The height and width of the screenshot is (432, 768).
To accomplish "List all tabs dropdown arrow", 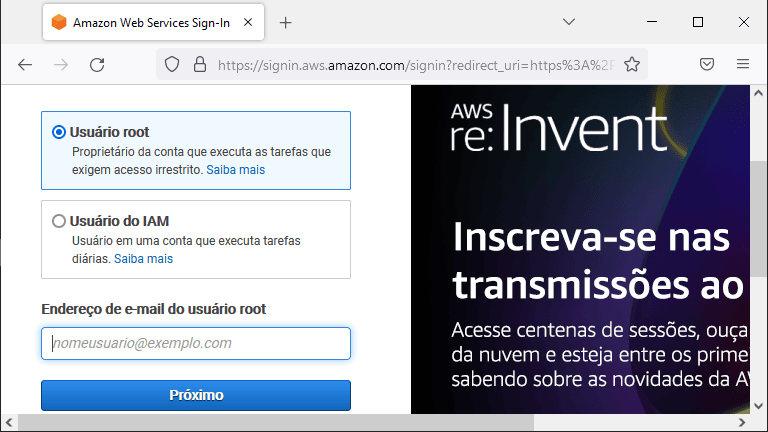I will [x=569, y=22].
